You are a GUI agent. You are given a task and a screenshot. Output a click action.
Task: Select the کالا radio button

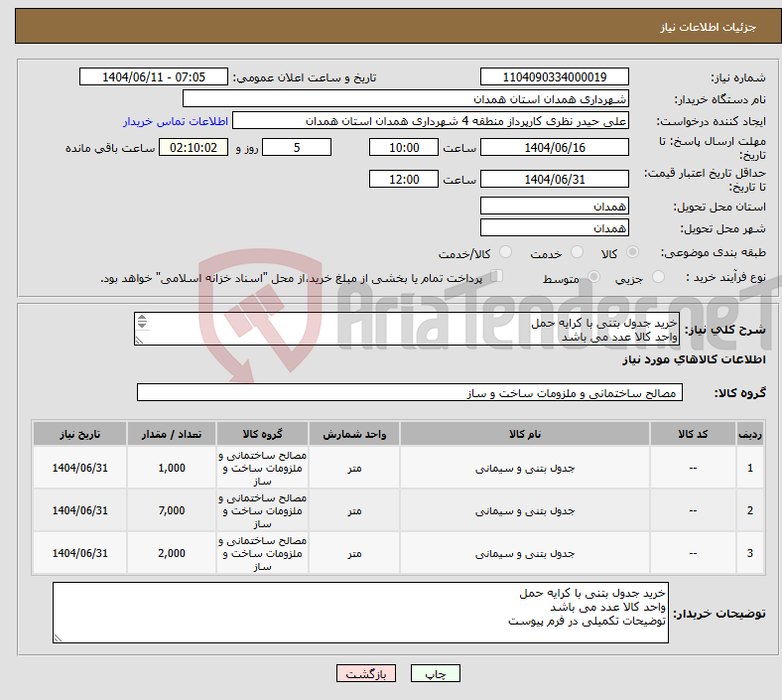(x=632, y=252)
